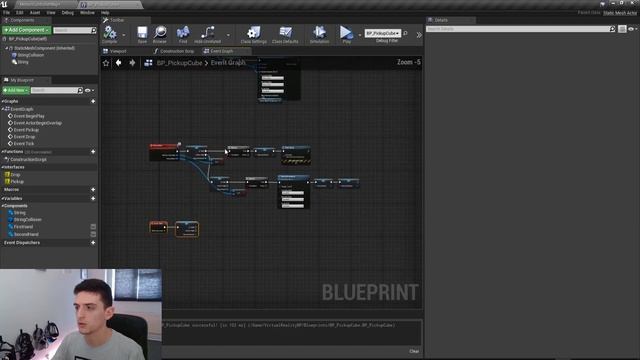This screenshot has height=360, width=640.
Task: Collapse the StaticMeshComponent tree node
Action: pyautogui.click(x=7, y=48)
